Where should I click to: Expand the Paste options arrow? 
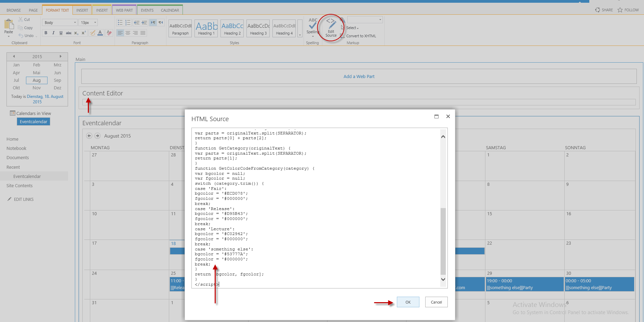[9, 36]
